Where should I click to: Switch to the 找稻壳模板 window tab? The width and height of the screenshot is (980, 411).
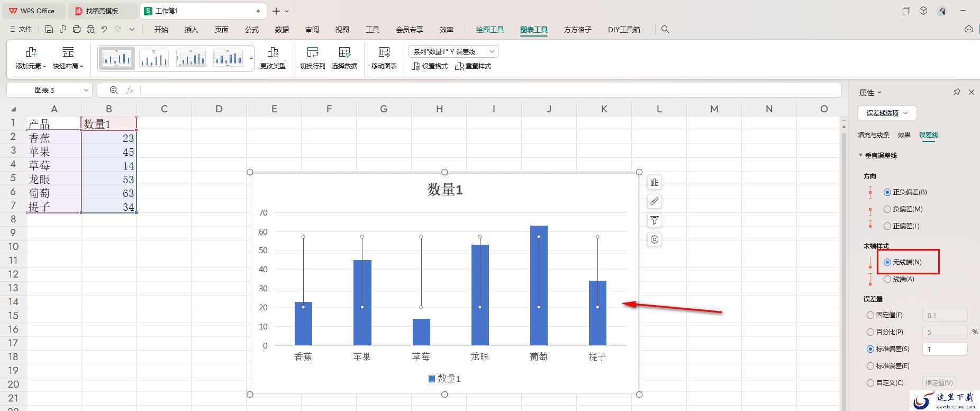pyautogui.click(x=102, y=11)
